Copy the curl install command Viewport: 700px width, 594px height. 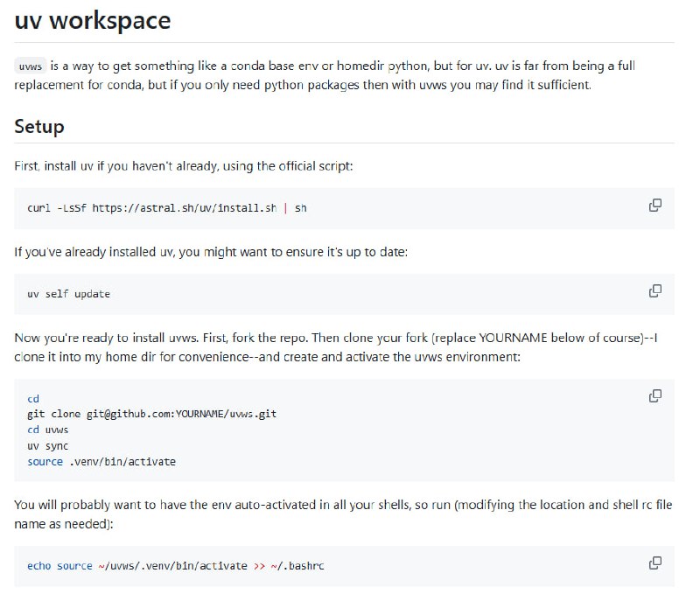tap(654, 206)
